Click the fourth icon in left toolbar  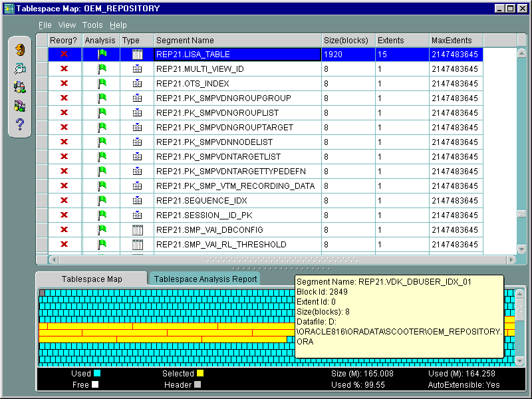coord(20,106)
